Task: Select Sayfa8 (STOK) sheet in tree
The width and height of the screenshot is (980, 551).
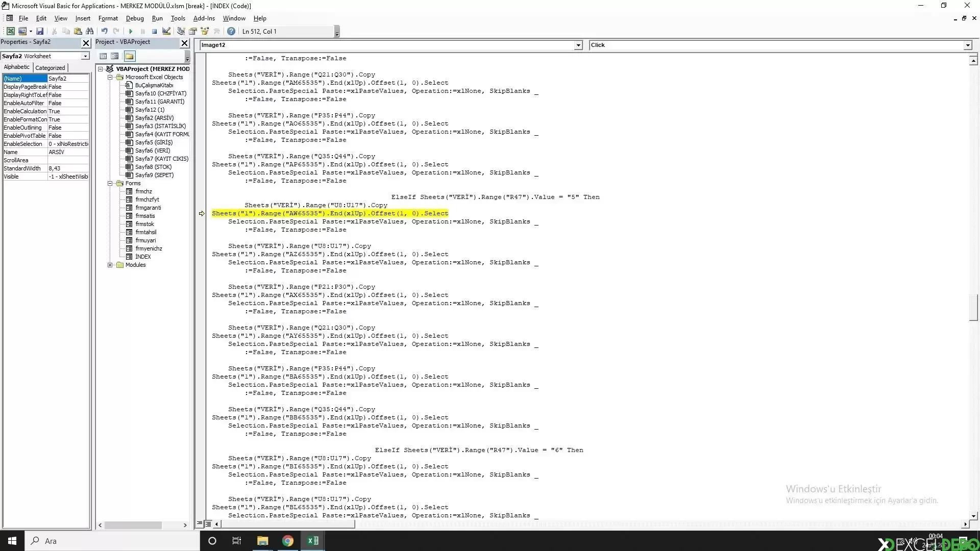Action: coord(153,167)
